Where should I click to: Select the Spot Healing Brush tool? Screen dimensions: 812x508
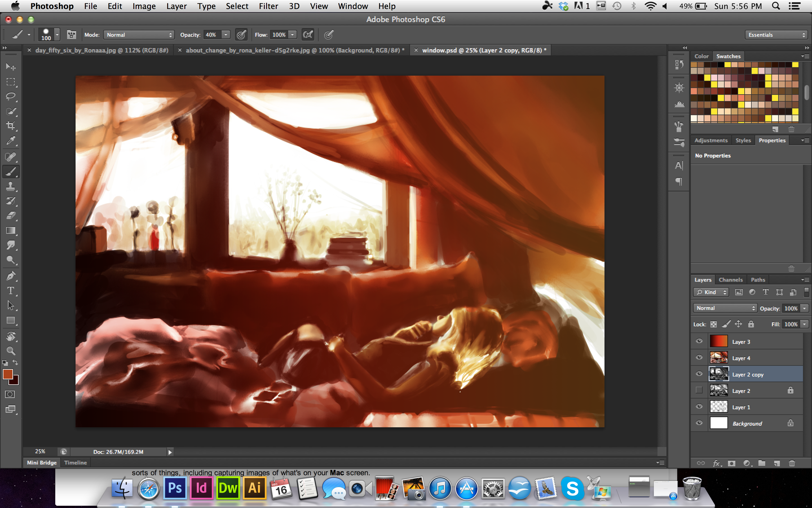tap(11, 157)
